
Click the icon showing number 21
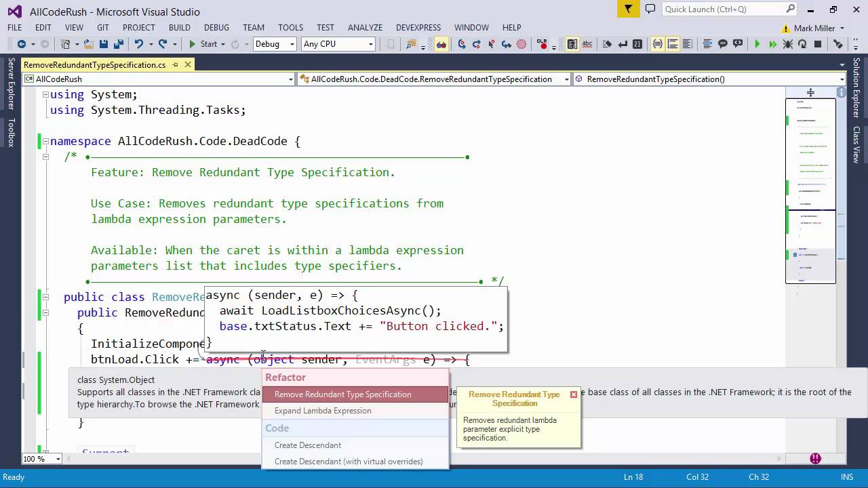(637, 44)
